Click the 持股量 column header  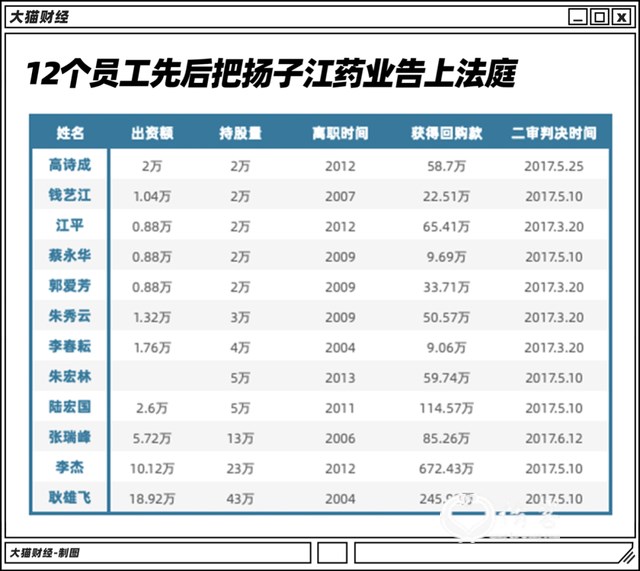coord(240,133)
